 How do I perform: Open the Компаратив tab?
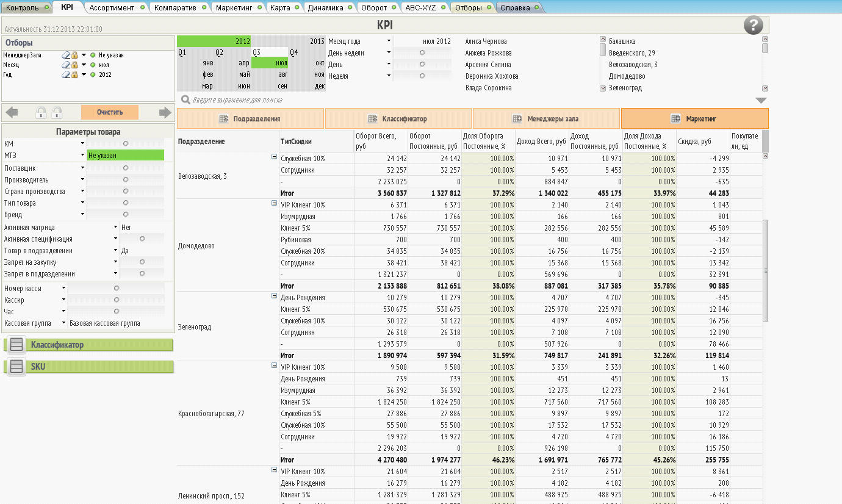181,7
